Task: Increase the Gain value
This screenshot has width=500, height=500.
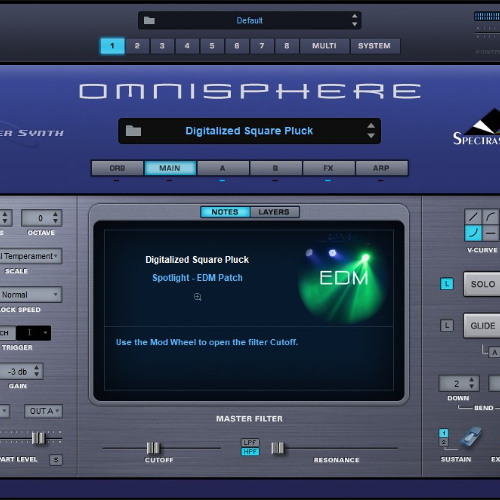Action: (37, 367)
